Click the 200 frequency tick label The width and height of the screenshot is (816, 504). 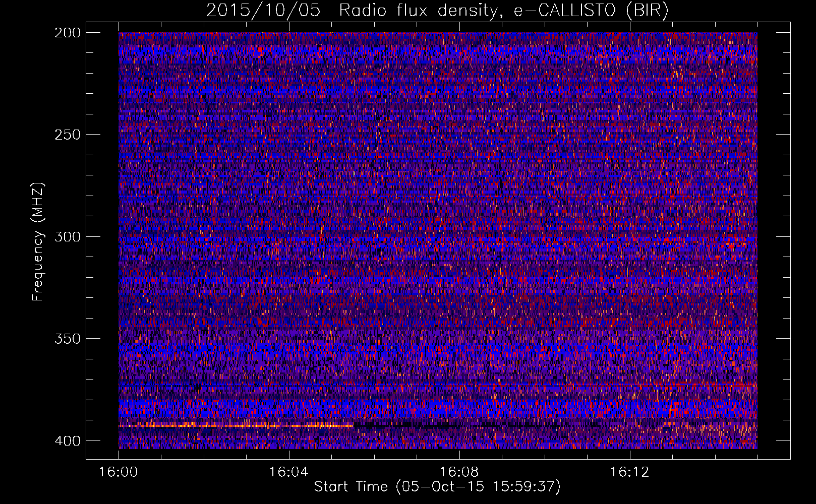[67, 33]
